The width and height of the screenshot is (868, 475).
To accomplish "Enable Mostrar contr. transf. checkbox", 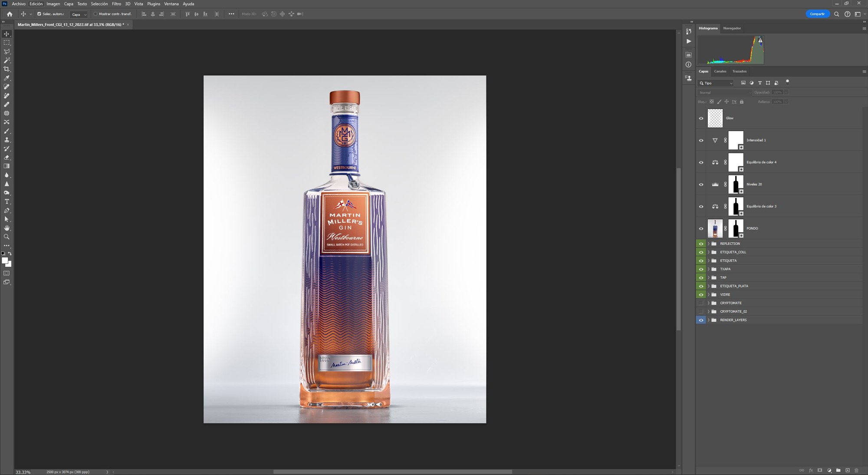I will click(x=95, y=14).
